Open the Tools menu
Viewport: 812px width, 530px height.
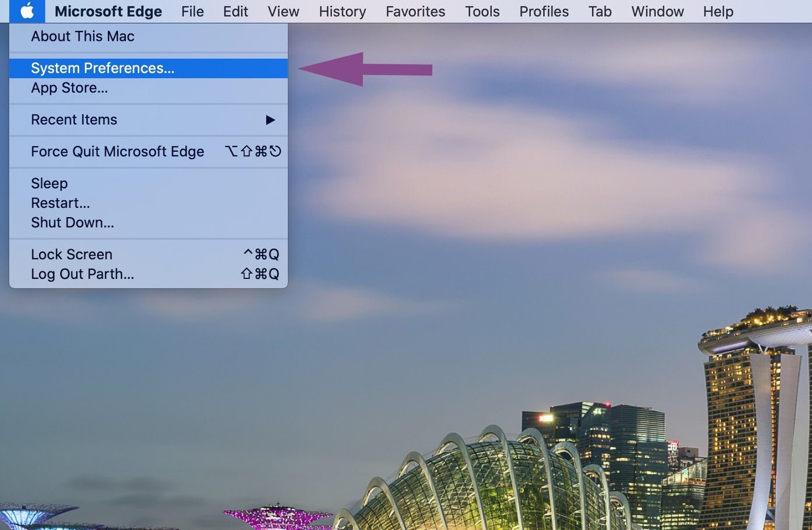pyautogui.click(x=482, y=11)
